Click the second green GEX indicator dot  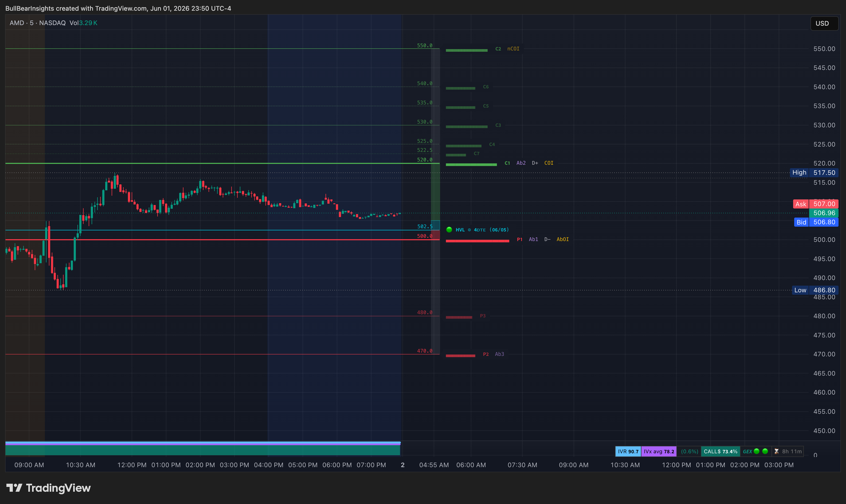point(765,451)
